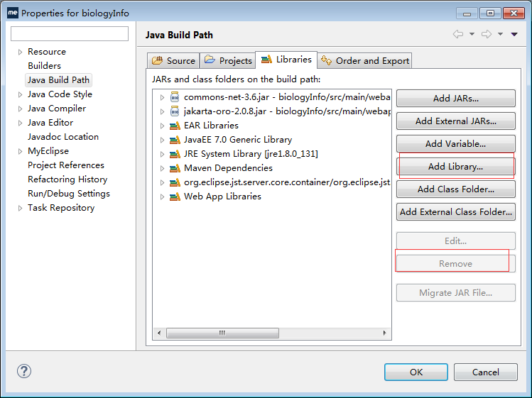Expand JavaEE 7.0 Generic Library entry

coord(162,140)
